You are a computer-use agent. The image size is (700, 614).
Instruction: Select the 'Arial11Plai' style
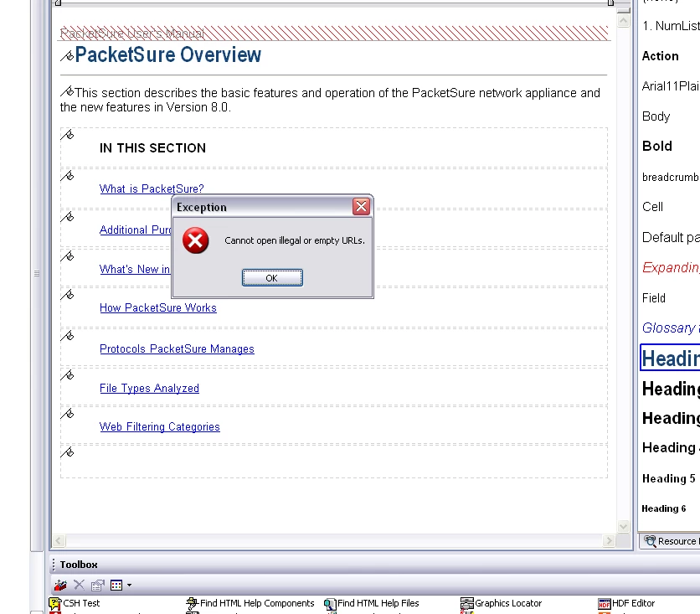pyautogui.click(x=671, y=86)
